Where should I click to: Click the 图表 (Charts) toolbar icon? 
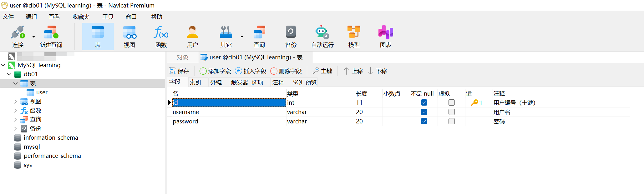tap(385, 37)
